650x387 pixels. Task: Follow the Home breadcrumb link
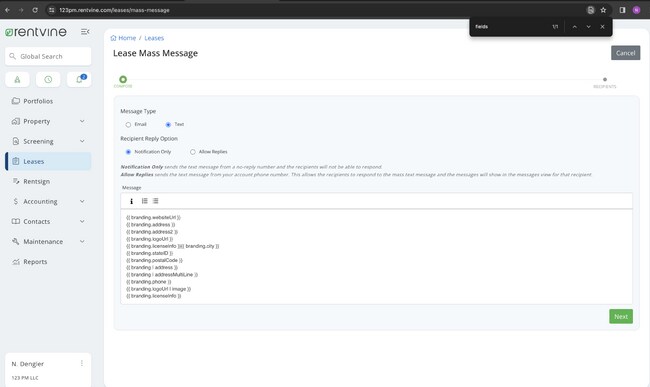pyautogui.click(x=127, y=38)
